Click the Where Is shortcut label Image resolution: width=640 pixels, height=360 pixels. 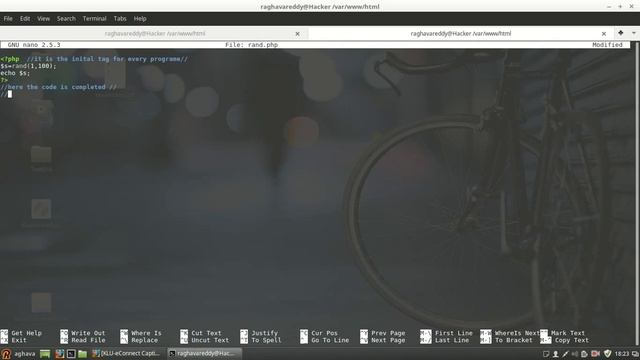click(146, 333)
